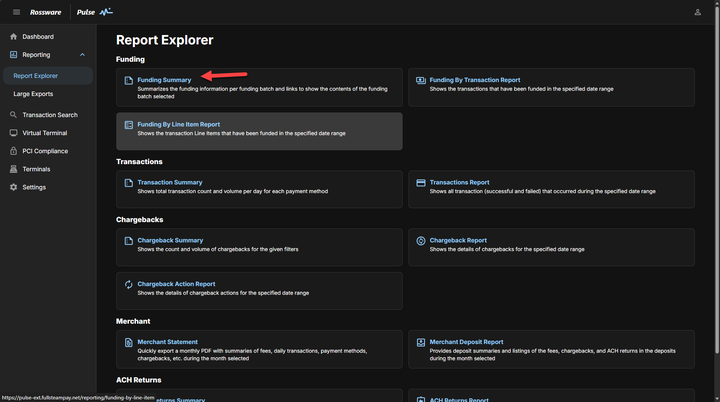Click the Dashboard home icon
Viewport: 720px width, 402px height.
pyautogui.click(x=13, y=37)
